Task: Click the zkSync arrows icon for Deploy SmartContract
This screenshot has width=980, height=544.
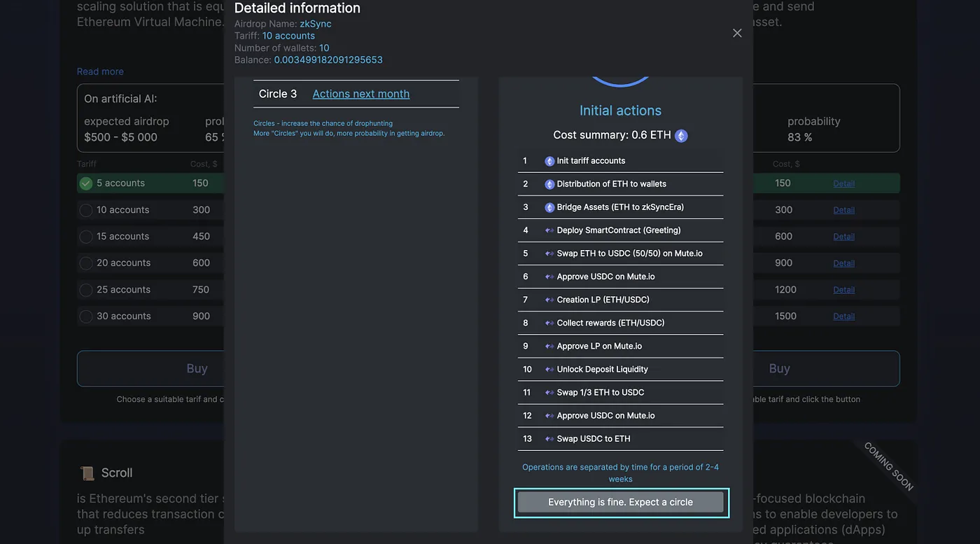Action: (549, 230)
